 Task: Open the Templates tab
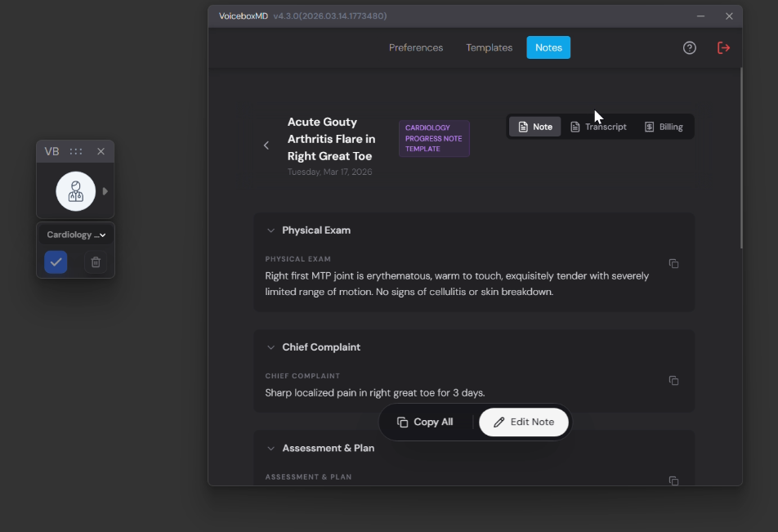coord(489,47)
